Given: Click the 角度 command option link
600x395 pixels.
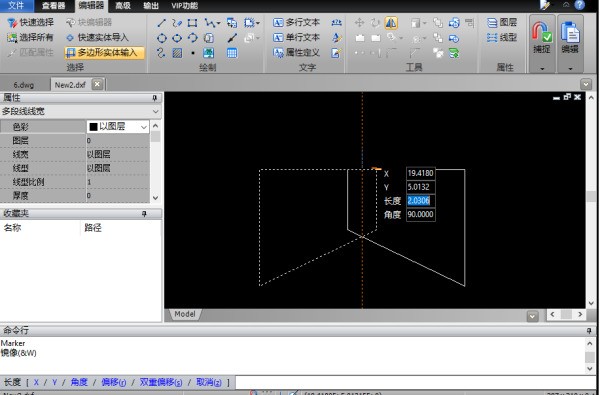Looking at the screenshot, I should [79, 382].
